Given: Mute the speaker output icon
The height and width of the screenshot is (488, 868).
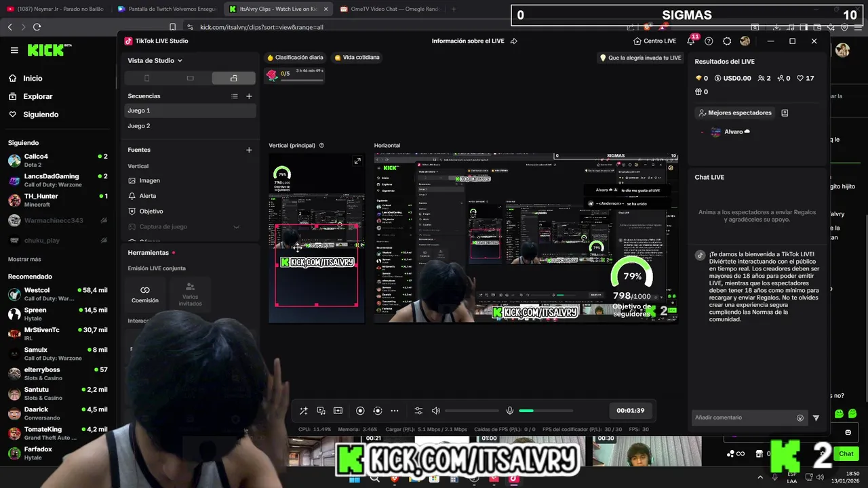Looking at the screenshot, I should (436, 411).
